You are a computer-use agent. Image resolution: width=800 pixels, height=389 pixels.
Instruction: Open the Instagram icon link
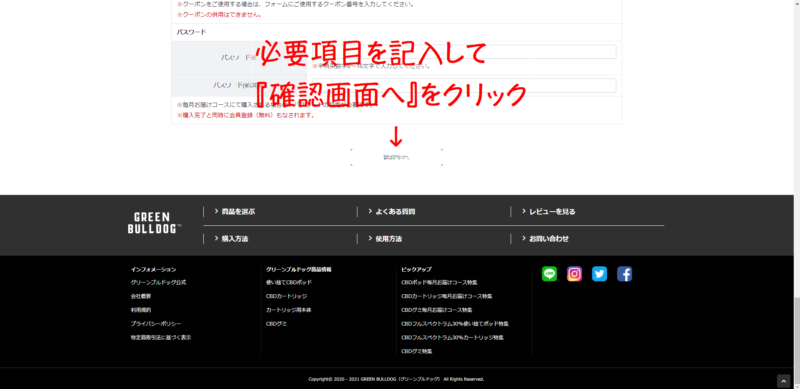coord(574,274)
